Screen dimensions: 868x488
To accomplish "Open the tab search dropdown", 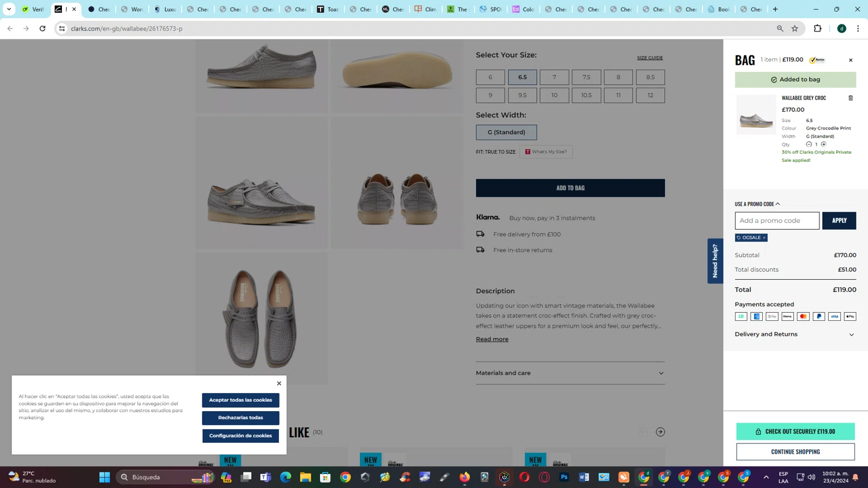I will [x=9, y=9].
